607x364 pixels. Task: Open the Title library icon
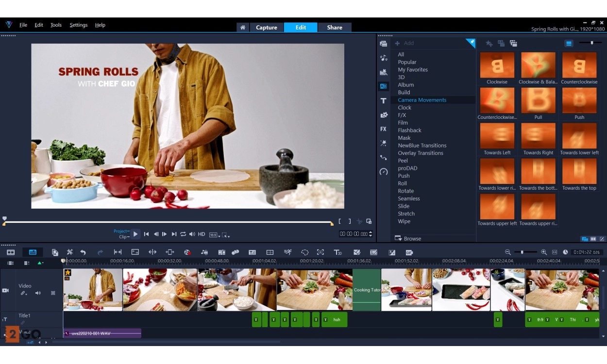384,101
